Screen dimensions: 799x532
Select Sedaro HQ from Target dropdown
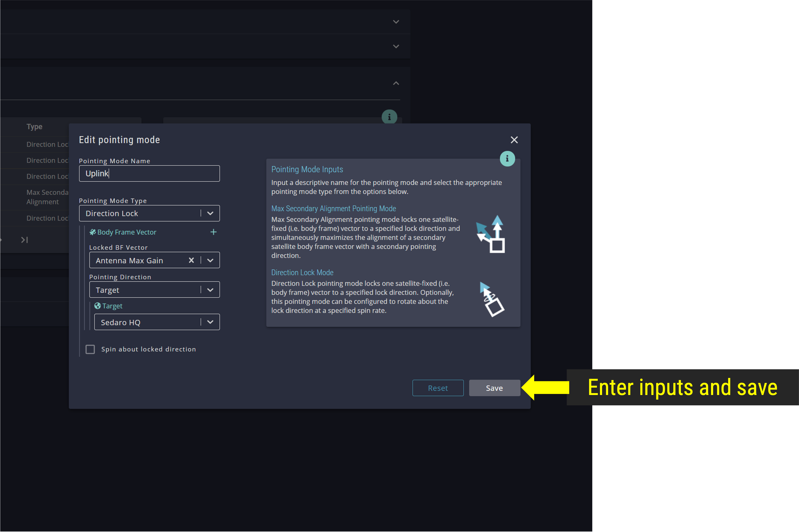point(157,322)
